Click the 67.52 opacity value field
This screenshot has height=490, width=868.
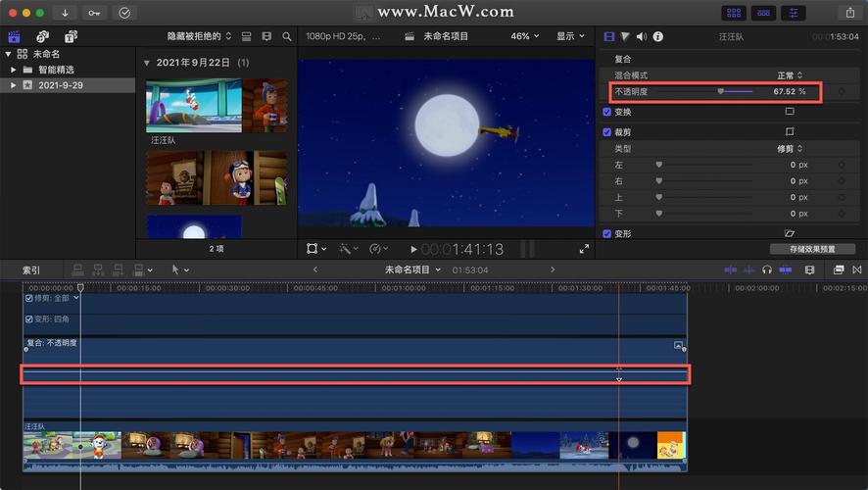[785, 91]
